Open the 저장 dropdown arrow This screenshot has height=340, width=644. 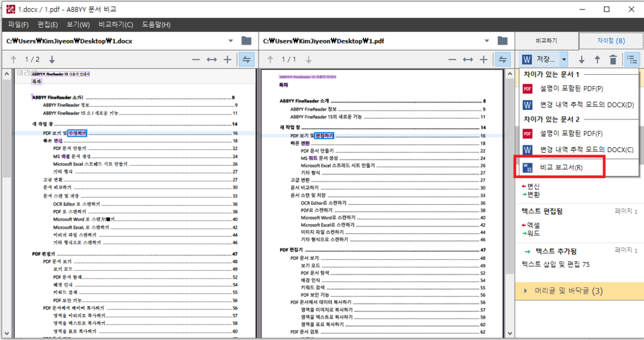click(564, 59)
